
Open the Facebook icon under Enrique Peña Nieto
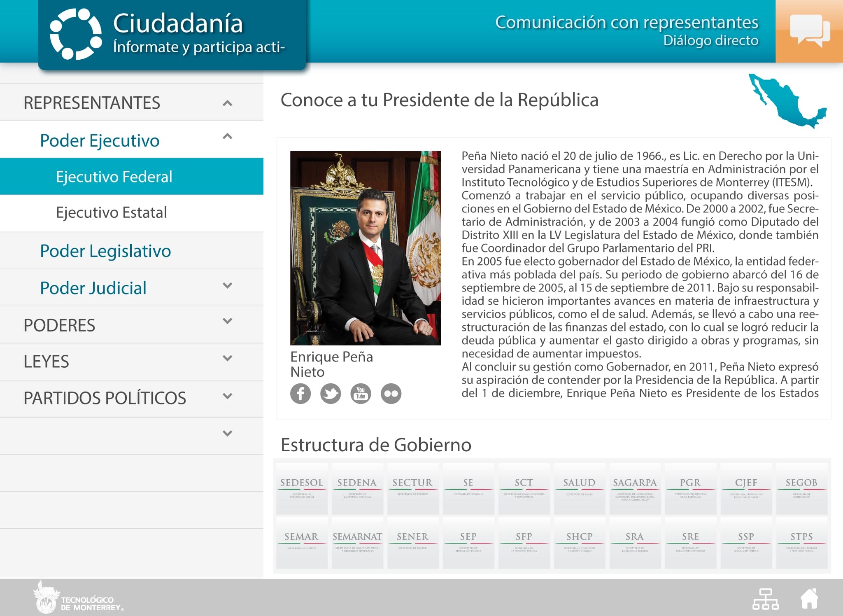click(300, 394)
